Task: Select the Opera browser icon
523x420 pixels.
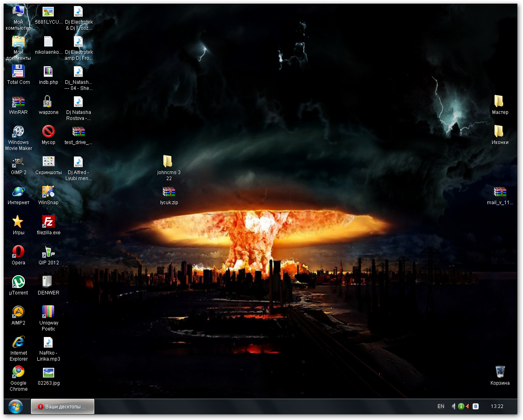Action: pos(18,252)
